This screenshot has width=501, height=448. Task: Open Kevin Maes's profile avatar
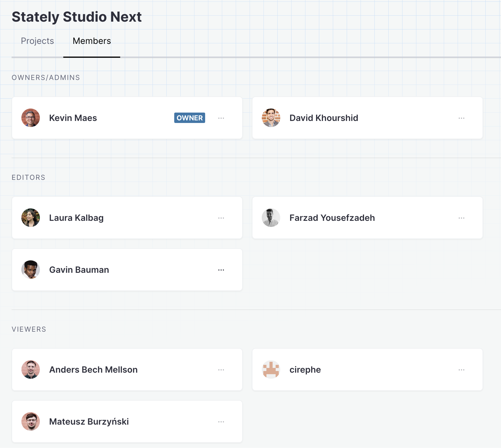coord(30,118)
